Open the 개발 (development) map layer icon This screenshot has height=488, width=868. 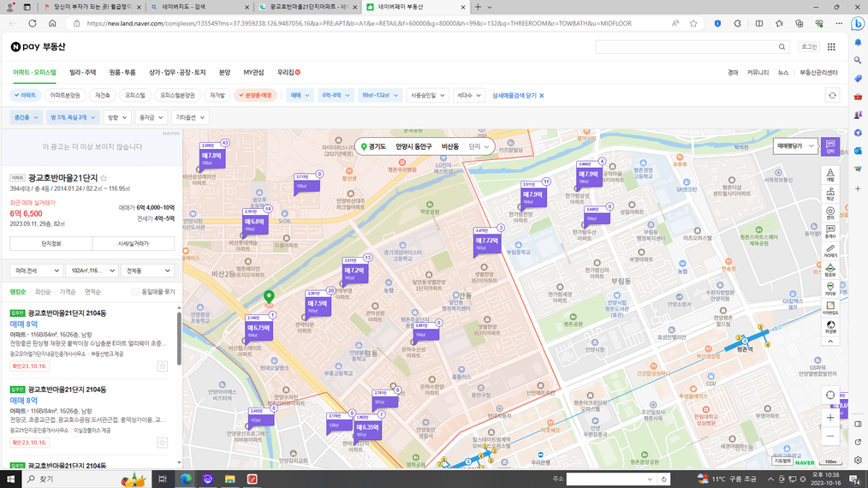coord(829,175)
